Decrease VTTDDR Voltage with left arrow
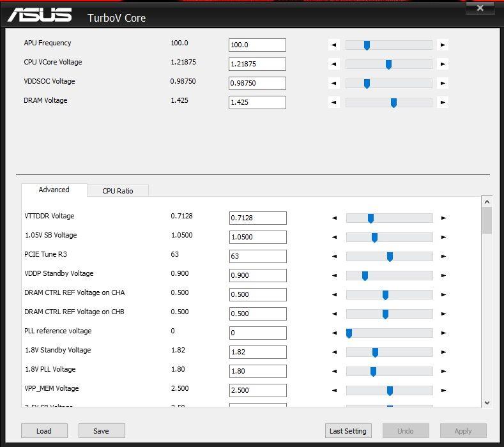 tap(334, 218)
